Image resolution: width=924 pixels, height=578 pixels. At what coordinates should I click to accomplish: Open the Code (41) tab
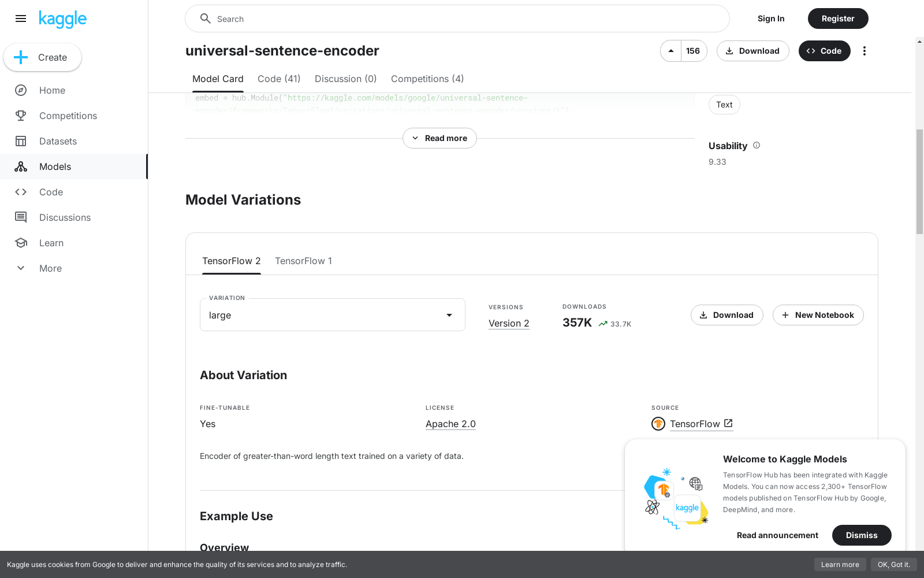tap(279, 79)
